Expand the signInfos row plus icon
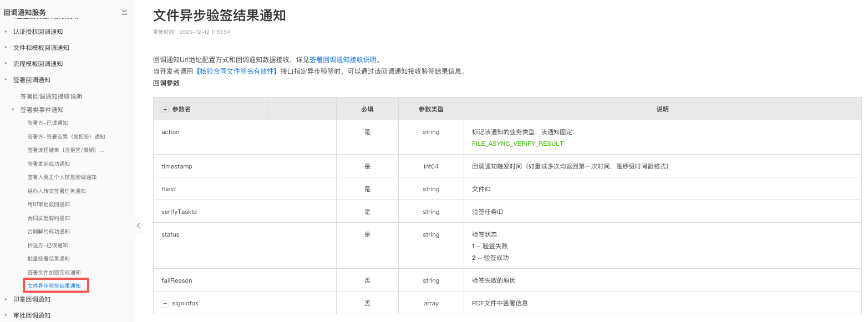The height and width of the screenshot is (322, 868). point(165,304)
